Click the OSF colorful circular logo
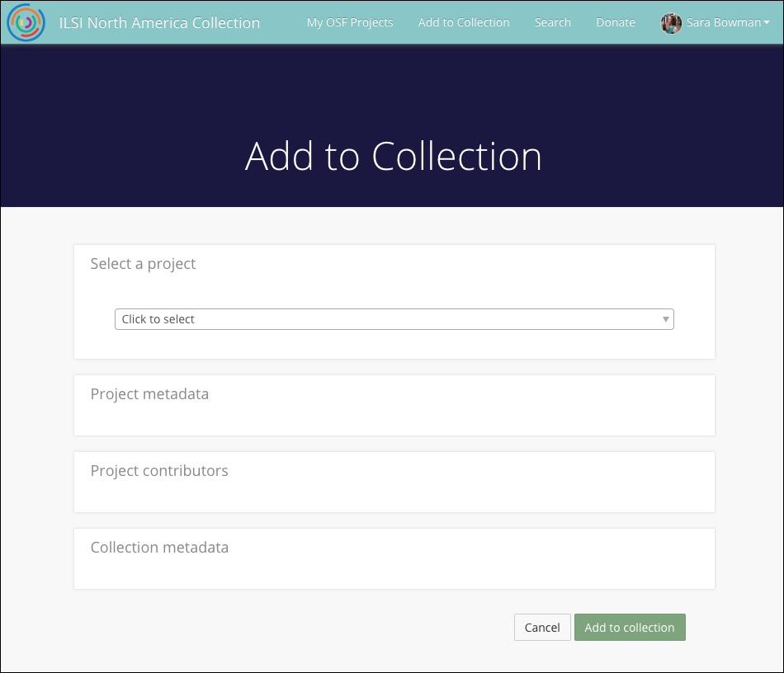 (26, 22)
